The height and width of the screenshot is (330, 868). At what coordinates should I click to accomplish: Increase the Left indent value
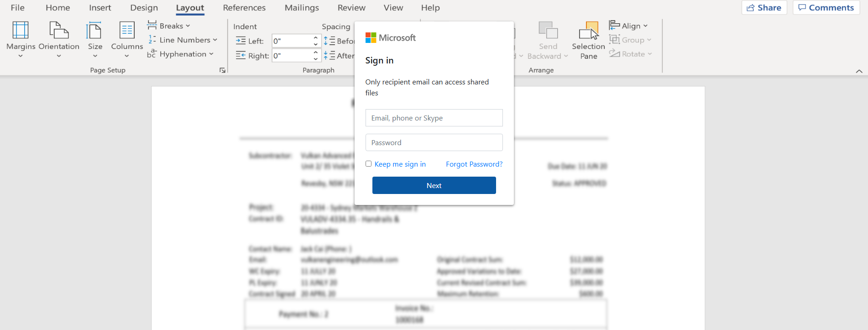tap(316, 38)
